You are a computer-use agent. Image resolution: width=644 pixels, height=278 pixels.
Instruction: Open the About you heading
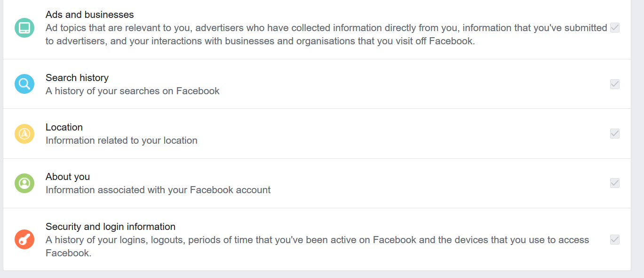tap(68, 177)
